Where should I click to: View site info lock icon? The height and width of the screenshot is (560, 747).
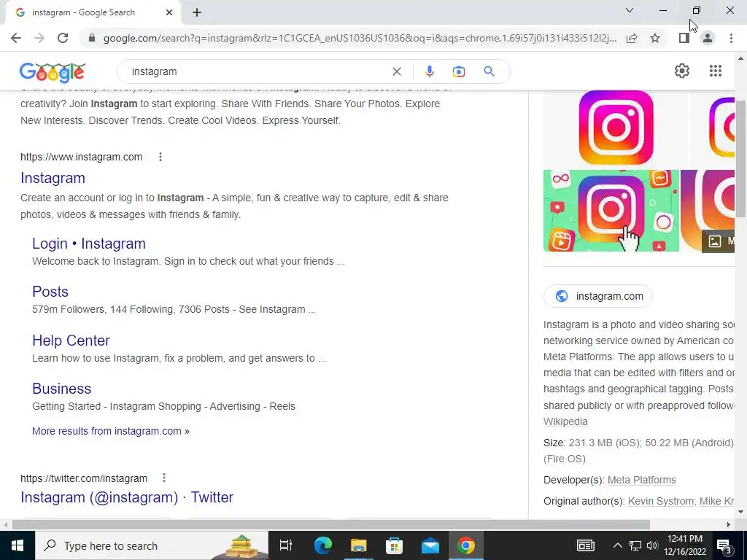[92, 38]
